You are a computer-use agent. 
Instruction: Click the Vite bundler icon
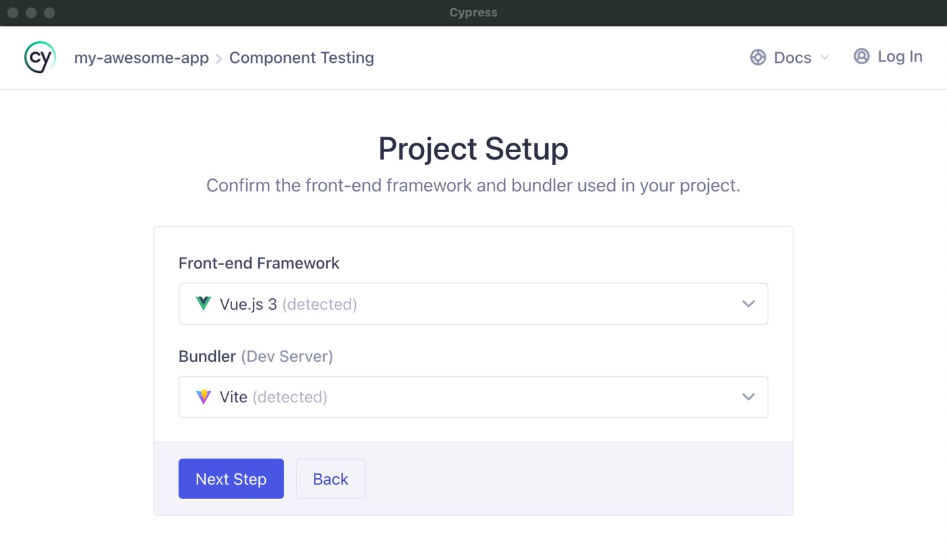click(x=203, y=397)
